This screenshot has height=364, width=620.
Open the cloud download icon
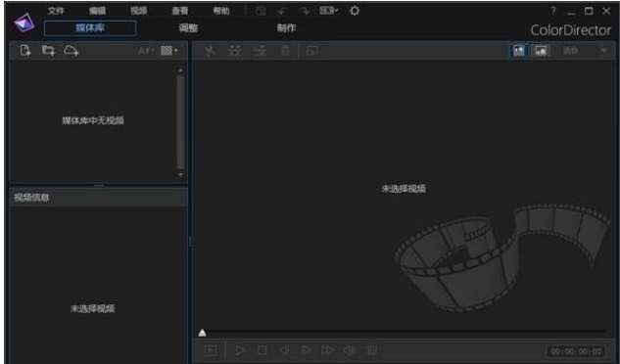[72, 51]
